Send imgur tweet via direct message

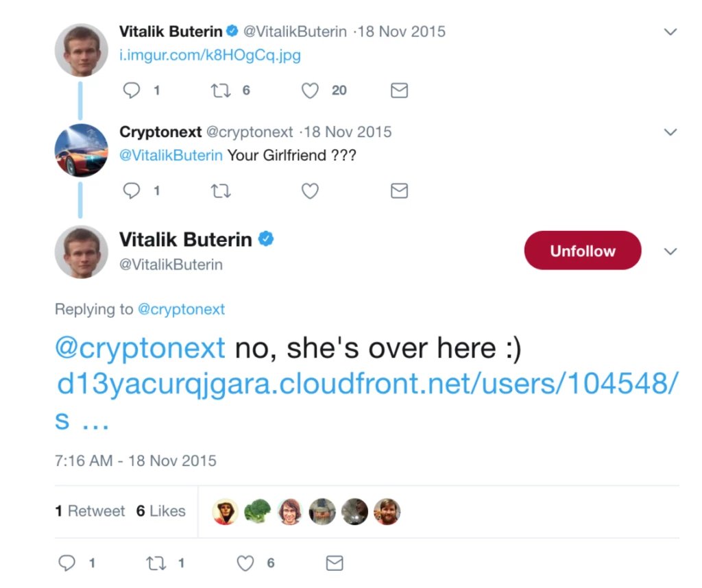pyautogui.click(x=399, y=90)
